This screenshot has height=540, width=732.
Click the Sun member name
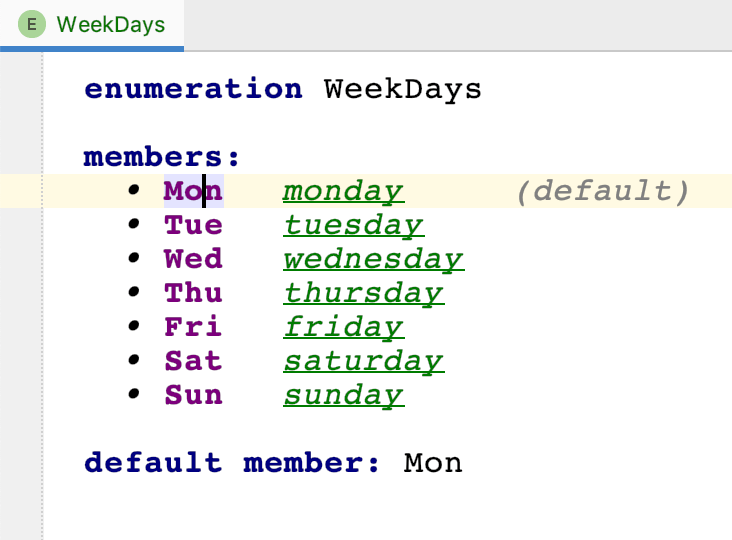[193, 395]
